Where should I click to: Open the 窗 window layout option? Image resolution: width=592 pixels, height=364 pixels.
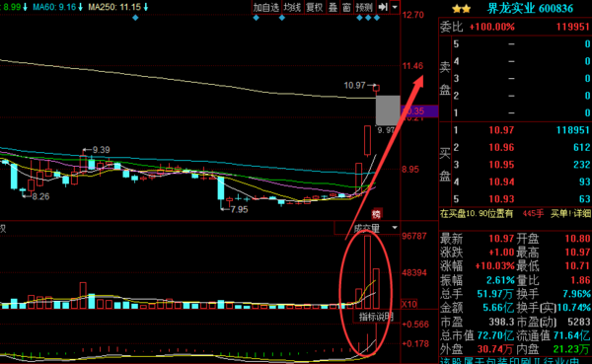tap(346, 7)
